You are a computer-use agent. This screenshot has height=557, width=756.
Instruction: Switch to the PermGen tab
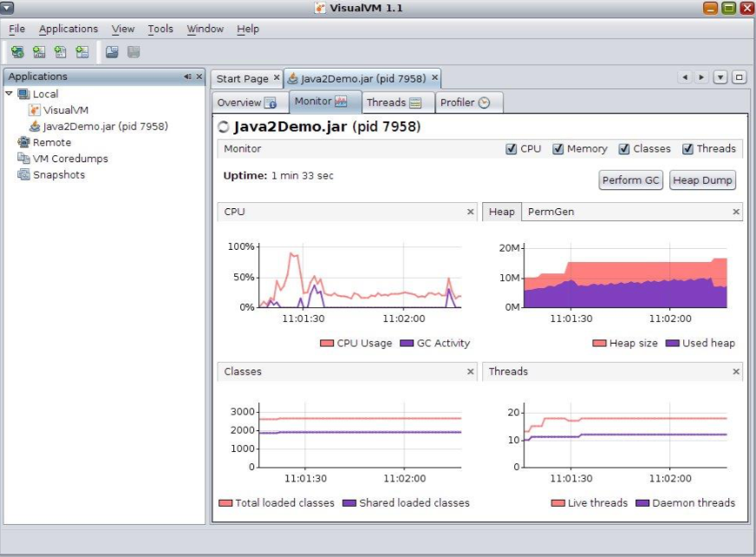[551, 212]
